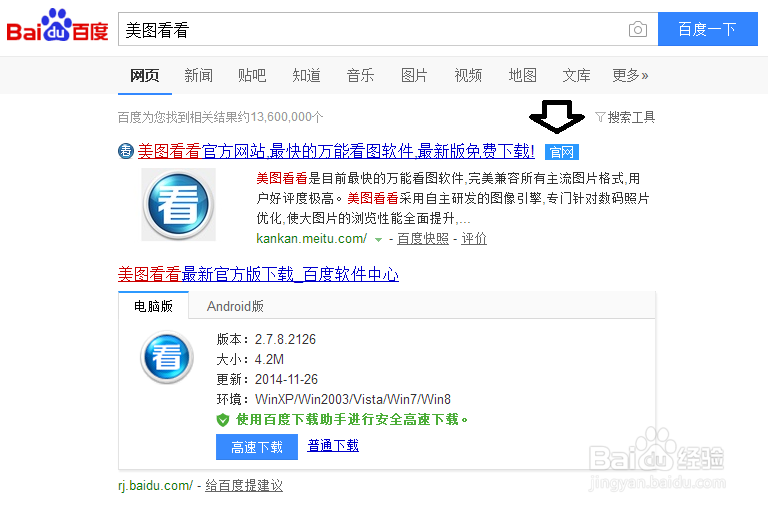Open the 评价 link
Image resolution: width=768 pixels, height=509 pixels.
tap(474, 239)
